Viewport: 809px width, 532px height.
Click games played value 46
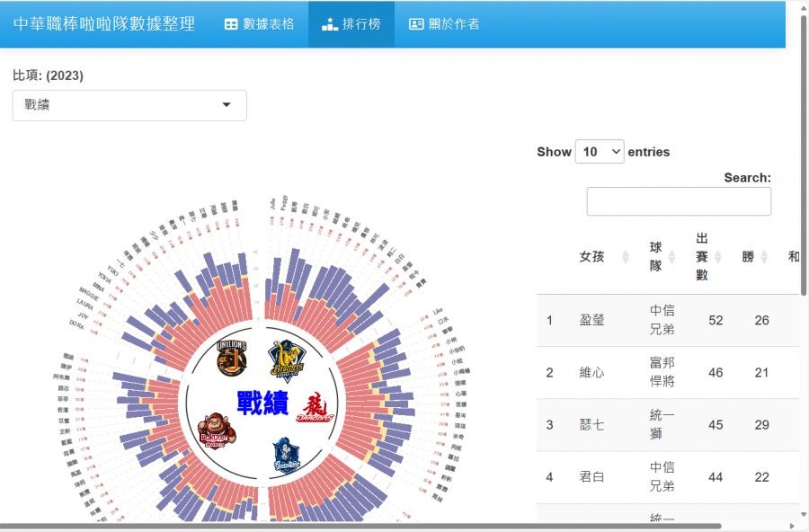(x=716, y=373)
